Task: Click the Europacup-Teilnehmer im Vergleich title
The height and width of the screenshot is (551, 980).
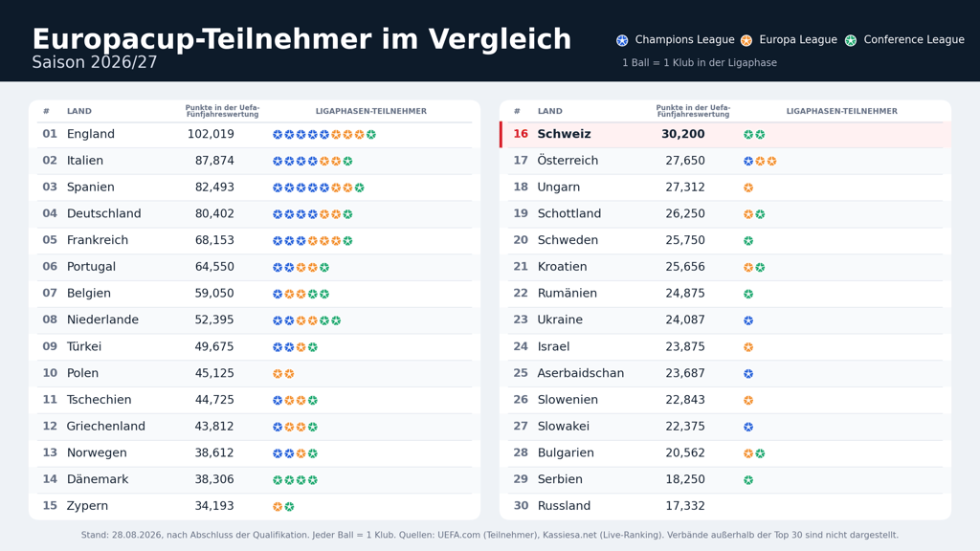Action: pos(301,38)
